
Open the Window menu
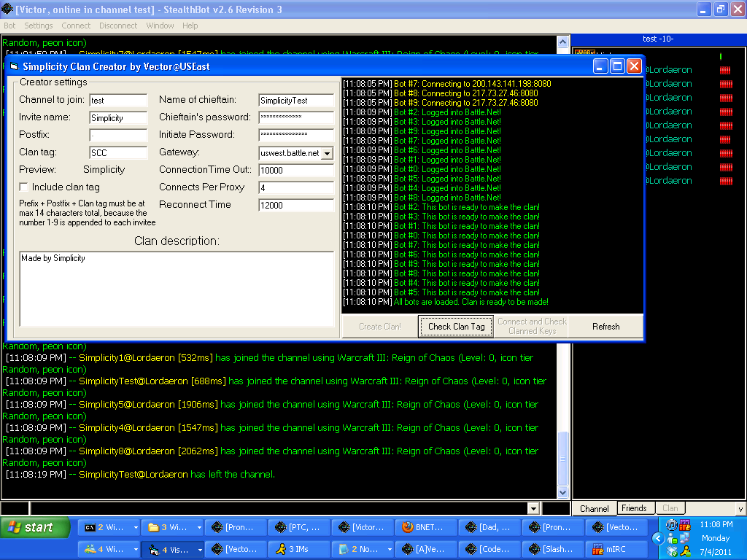(x=160, y=26)
